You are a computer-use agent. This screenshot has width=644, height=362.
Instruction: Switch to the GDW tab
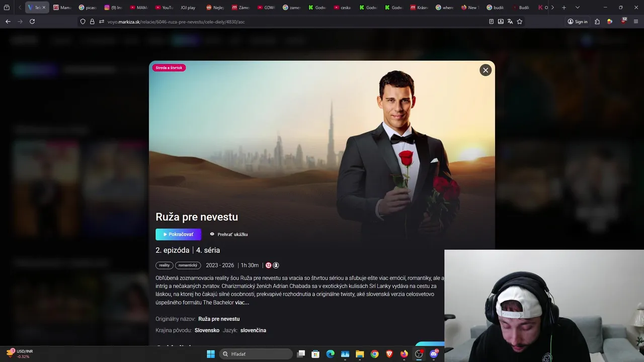(x=267, y=8)
